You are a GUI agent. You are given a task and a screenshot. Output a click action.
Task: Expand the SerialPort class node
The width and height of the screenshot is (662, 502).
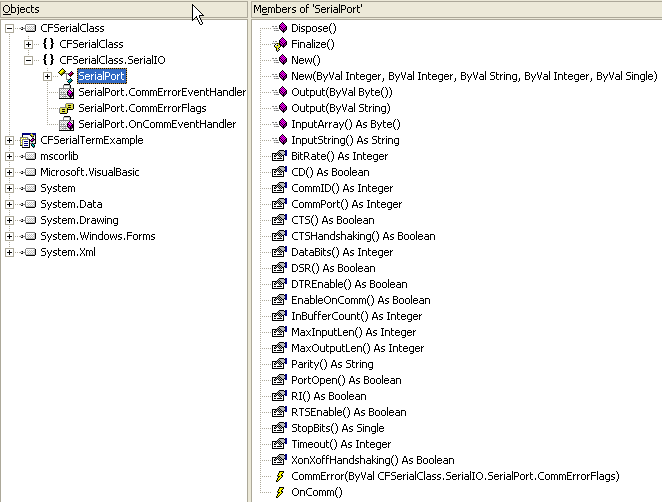47,76
